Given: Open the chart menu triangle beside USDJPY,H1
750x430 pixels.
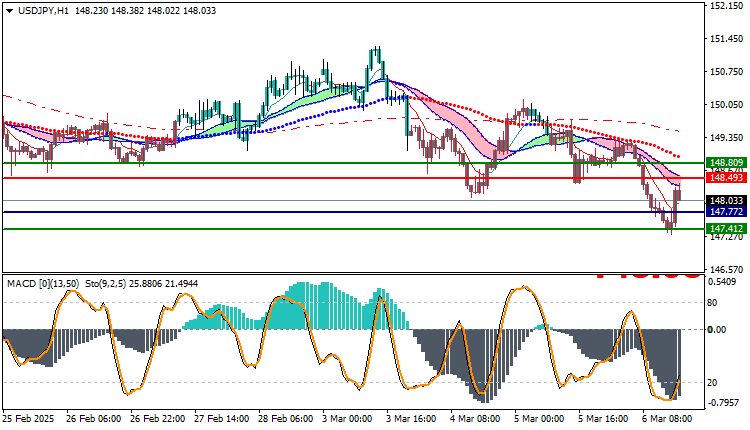Looking at the screenshot, I should (x=10, y=11).
